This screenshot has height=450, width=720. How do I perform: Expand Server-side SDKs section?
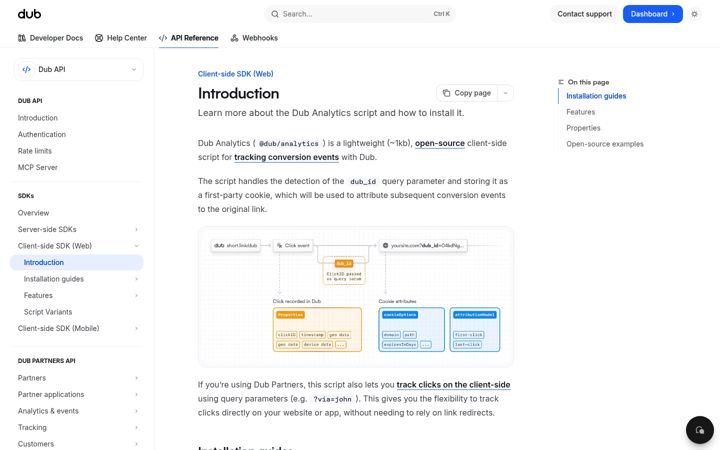pyautogui.click(x=136, y=230)
